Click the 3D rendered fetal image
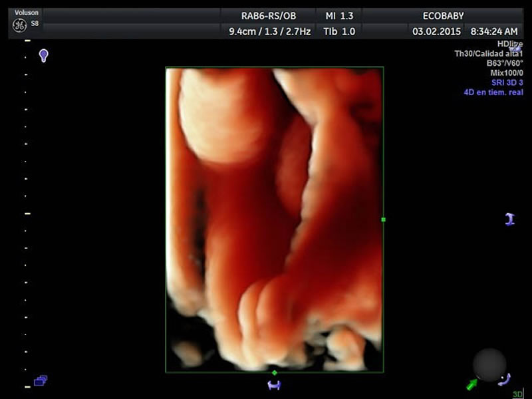The width and height of the screenshot is (532, 399). (x=274, y=219)
